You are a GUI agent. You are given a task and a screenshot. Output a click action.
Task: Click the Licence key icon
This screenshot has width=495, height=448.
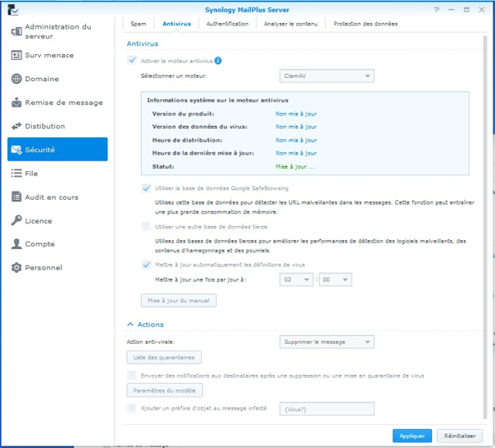click(x=16, y=221)
